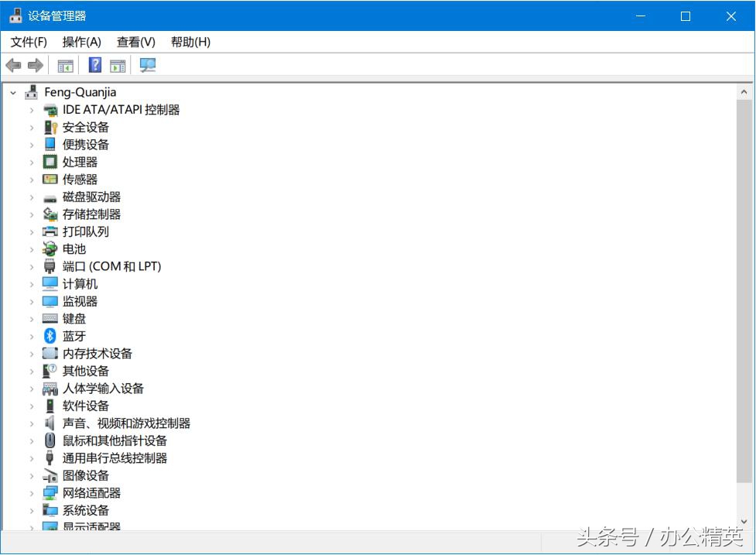Click the properties toolbar icon

pyautogui.click(x=118, y=65)
